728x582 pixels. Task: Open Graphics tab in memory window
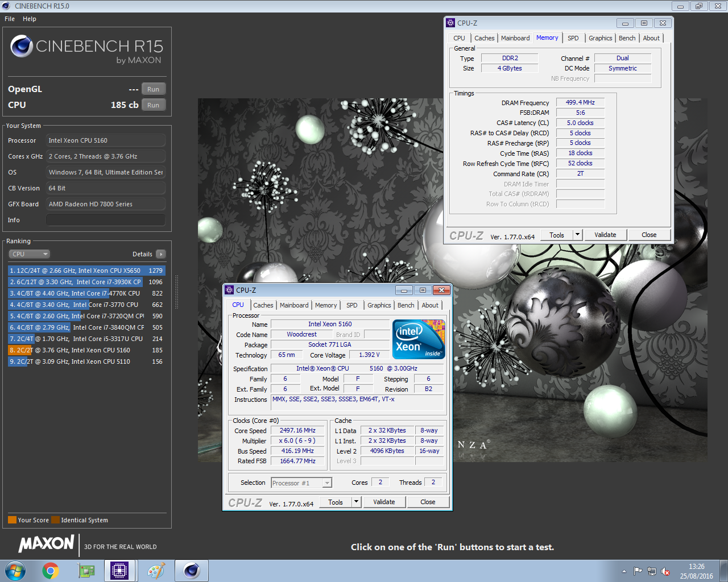coord(601,38)
